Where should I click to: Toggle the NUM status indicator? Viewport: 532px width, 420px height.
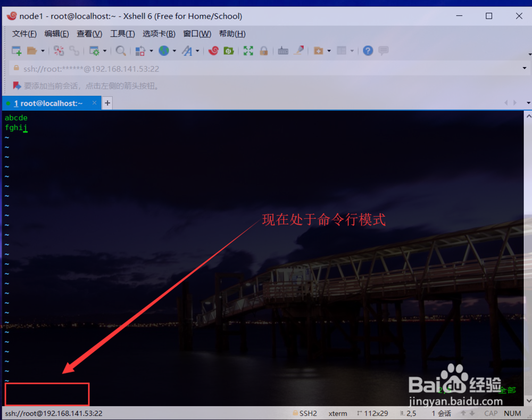pos(512,413)
